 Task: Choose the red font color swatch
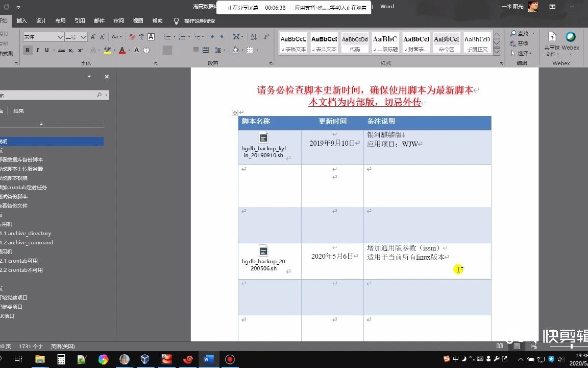point(122,51)
